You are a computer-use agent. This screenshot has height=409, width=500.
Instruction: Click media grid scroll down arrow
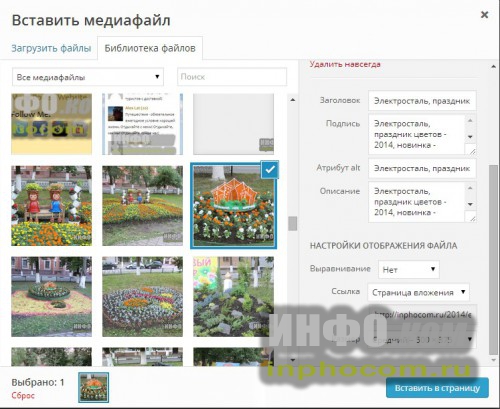pyautogui.click(x=292, y=360)
